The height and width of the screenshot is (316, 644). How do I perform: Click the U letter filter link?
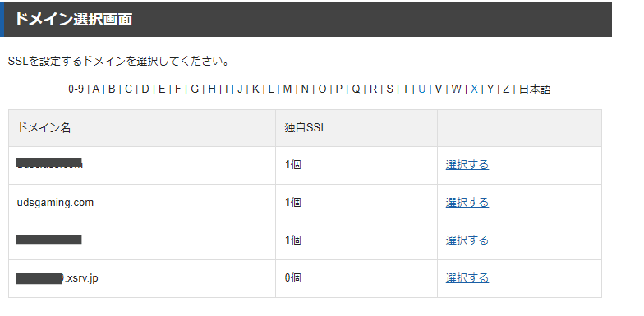[x=421, y=89]
